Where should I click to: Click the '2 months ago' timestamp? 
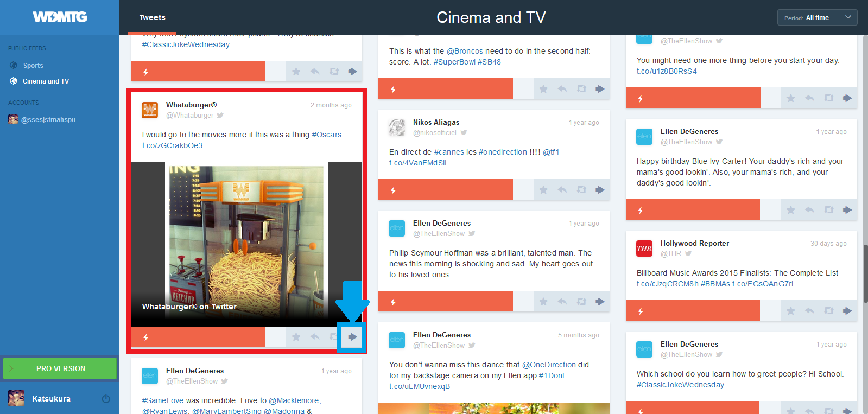[331, 105]
